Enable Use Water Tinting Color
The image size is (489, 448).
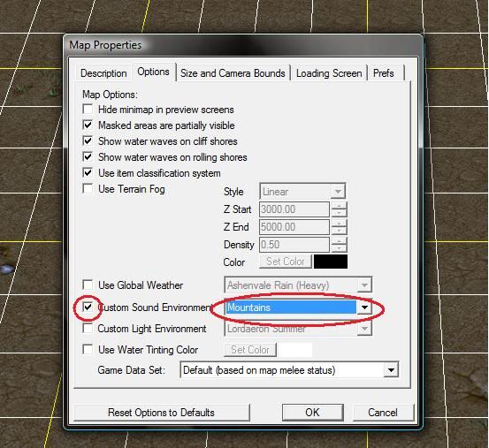click(88, 349)
